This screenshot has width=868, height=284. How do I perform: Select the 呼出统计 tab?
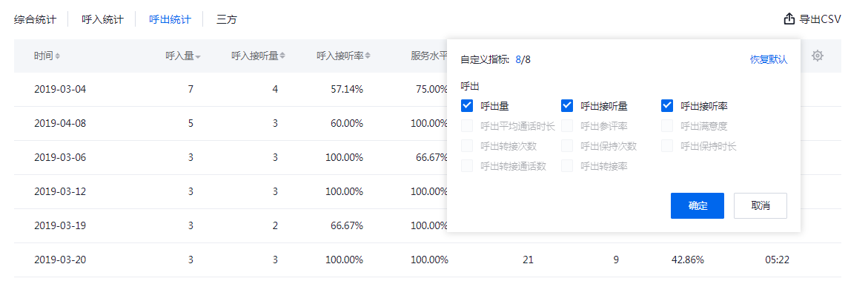pyautogui.click(x=170, y=19)
